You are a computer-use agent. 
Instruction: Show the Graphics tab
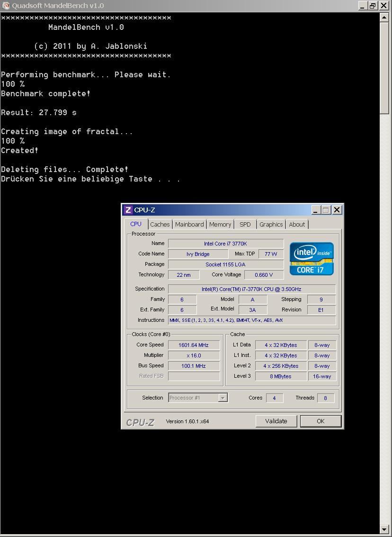point(271,224)
